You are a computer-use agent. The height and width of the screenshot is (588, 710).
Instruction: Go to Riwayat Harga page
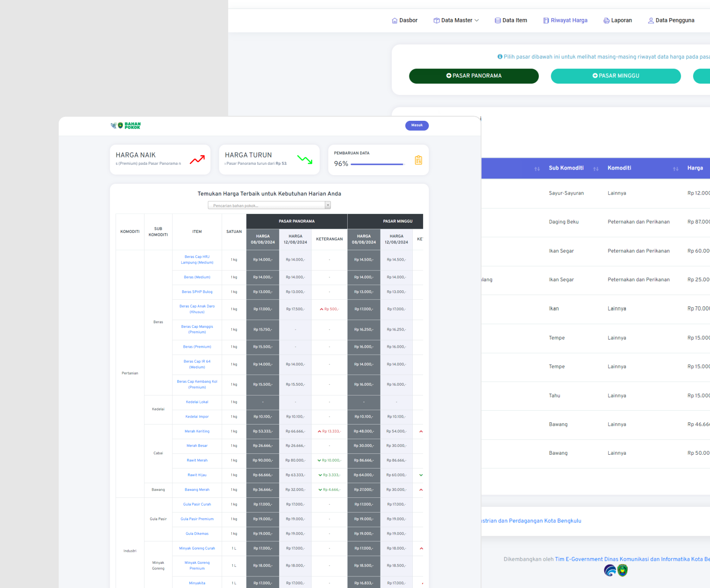[x=565, y=20]
